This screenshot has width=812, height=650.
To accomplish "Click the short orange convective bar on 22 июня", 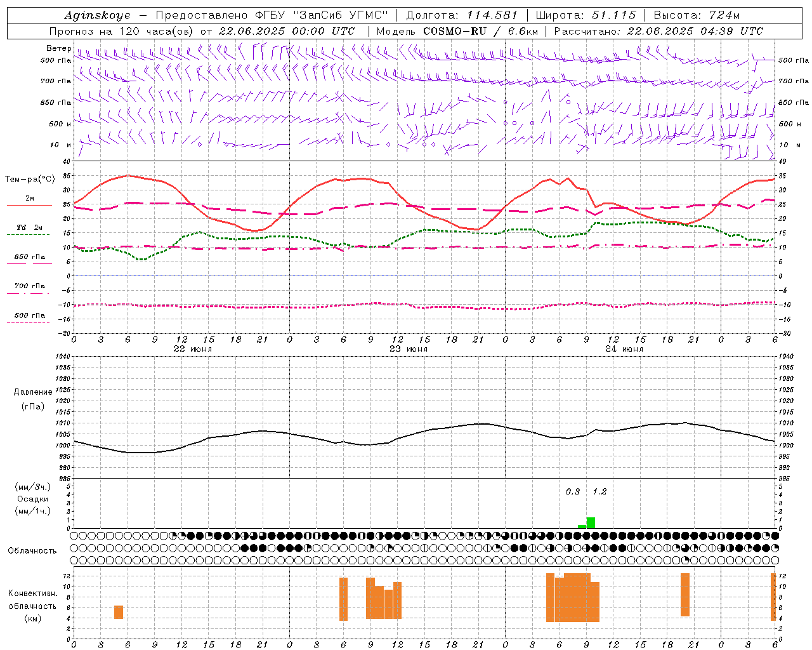I will click(x=119, y=612).
